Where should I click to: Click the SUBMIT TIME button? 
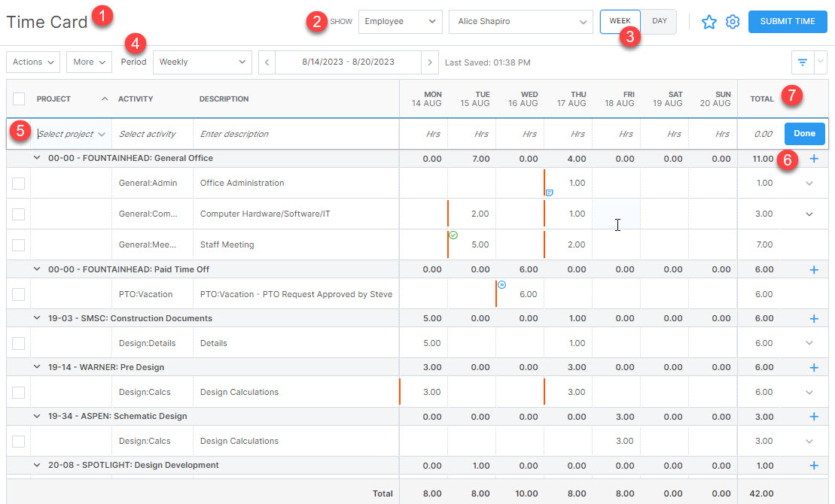(x=787, y=22)
